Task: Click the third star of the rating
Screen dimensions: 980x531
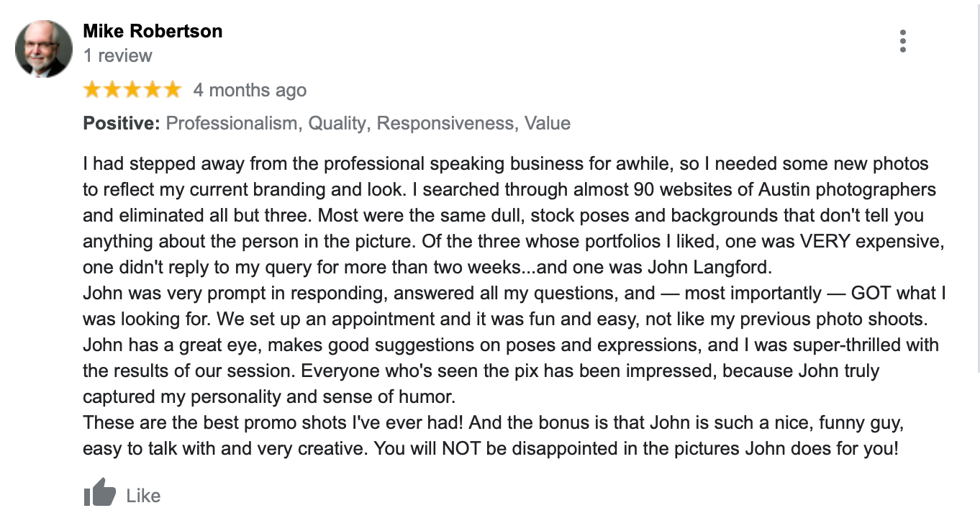Action: point(132,90)
